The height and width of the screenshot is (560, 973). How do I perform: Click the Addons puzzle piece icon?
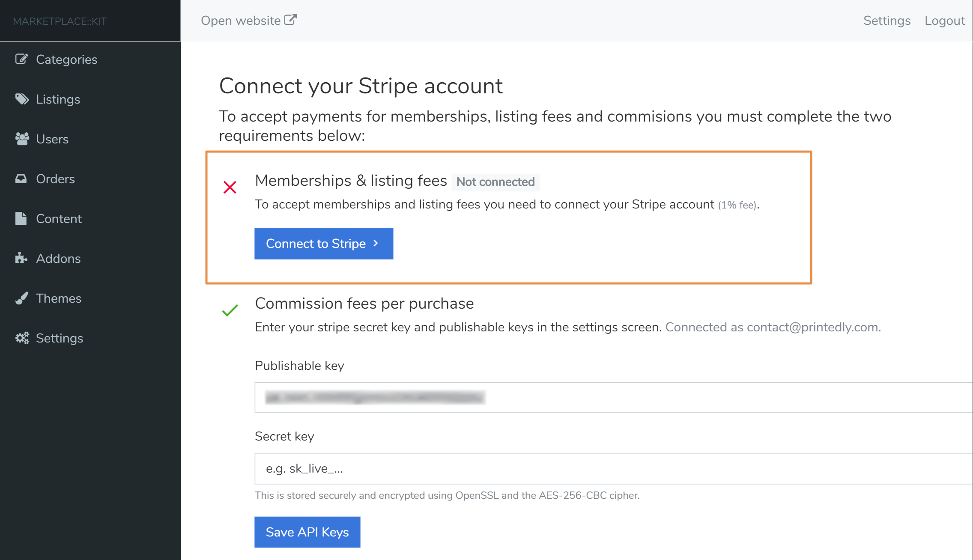(x=21, y=258)
